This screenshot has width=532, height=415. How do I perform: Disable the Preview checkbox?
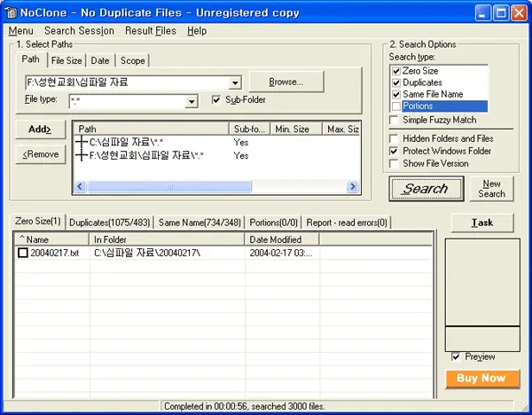pyautogui.click(x=456, y=356)
